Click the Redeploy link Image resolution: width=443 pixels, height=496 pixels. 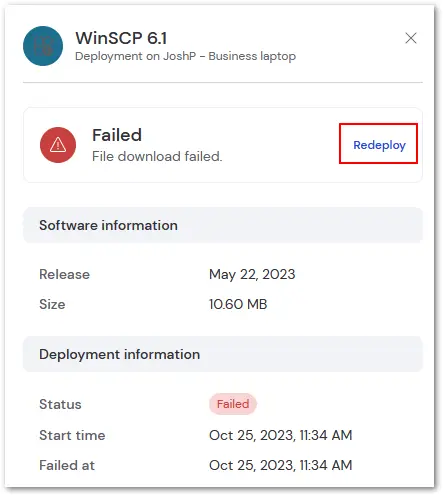click(379, 145)
